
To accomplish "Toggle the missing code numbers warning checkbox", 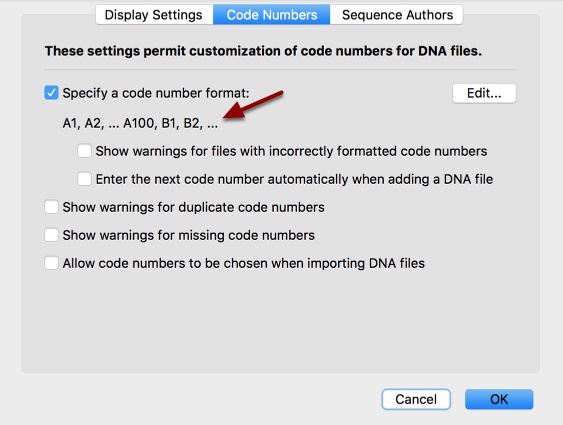I will coord(51,235).
